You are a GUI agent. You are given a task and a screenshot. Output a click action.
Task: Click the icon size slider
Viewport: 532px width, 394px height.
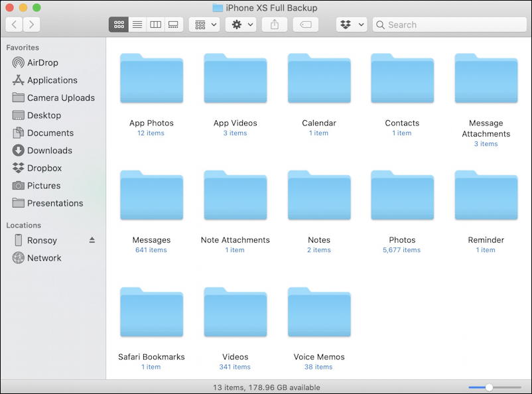495,387
